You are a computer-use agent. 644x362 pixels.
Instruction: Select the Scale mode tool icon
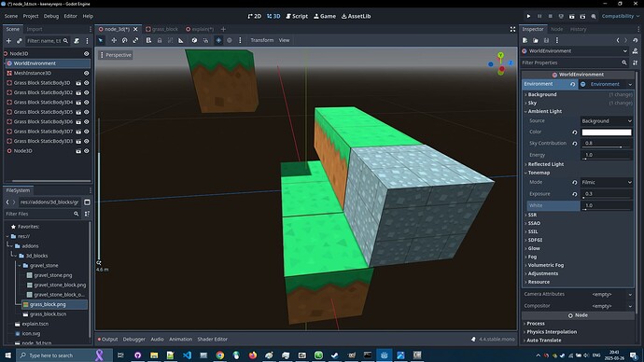[135, 40]
